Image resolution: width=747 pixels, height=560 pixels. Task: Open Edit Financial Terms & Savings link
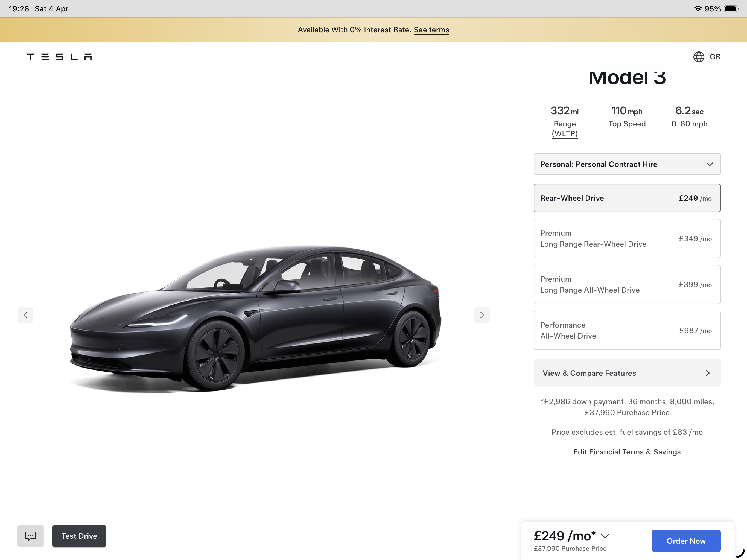coord(627,452)
